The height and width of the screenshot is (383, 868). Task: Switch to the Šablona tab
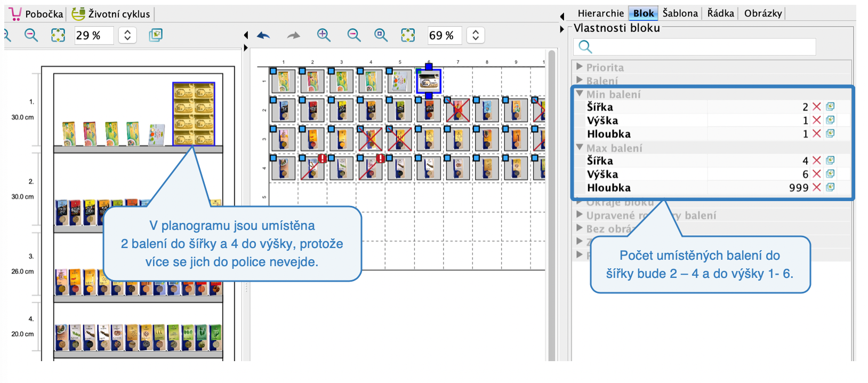pos(680,13)
